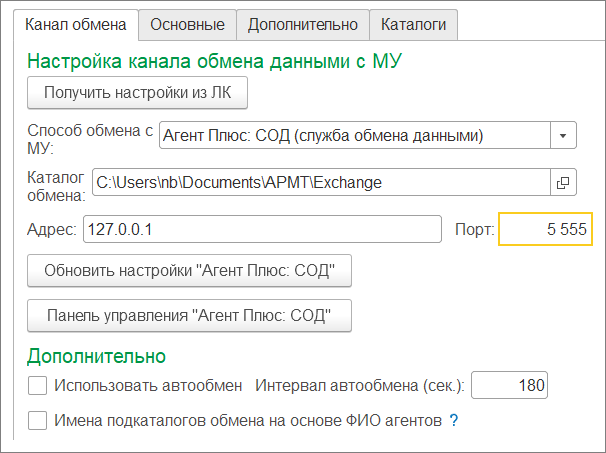Toggle "Имена подкаталогов обмена" checkbox
Image resolution: width=606 pixels, height=453 pixels.
coord(38,421)
